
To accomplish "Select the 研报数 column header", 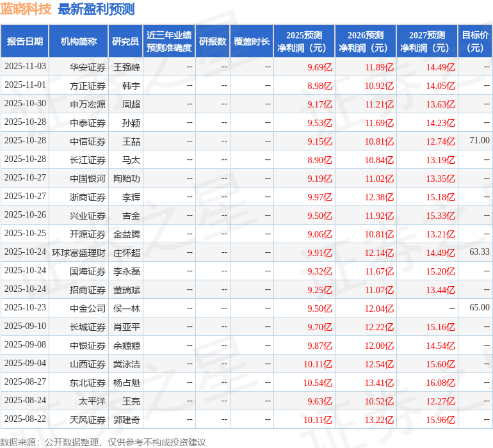I will [213, 42].
